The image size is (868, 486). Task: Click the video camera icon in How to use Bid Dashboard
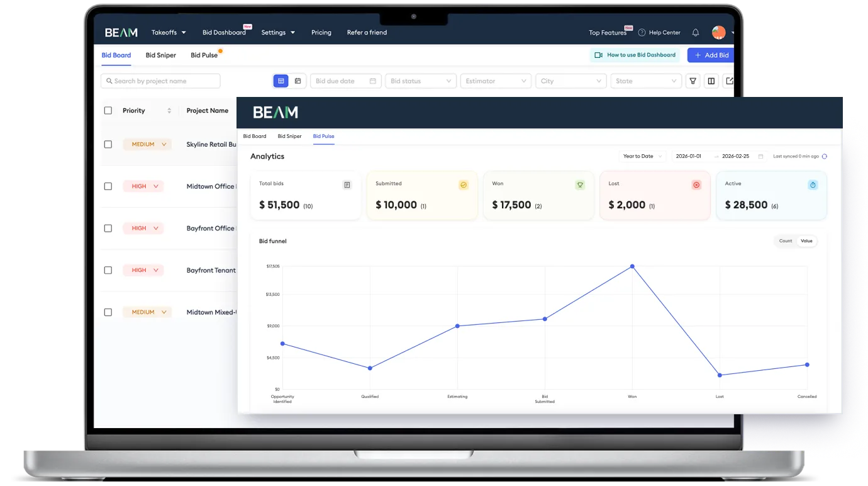point(599,55)
